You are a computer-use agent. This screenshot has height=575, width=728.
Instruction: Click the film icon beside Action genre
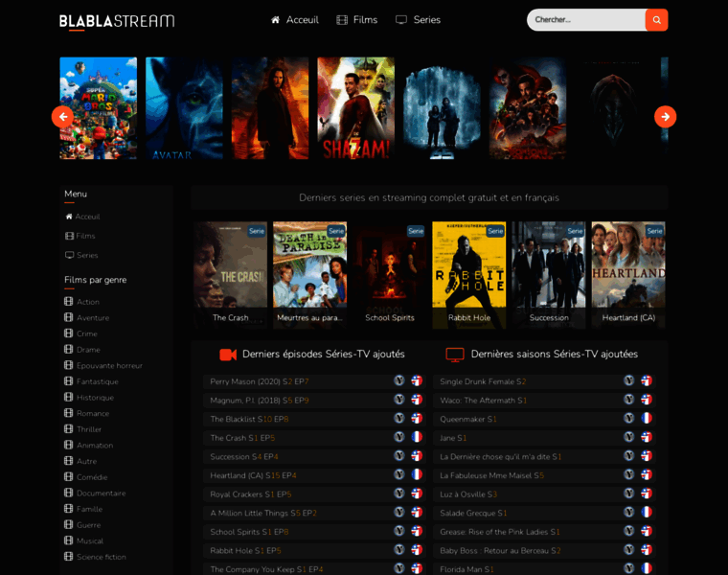tap(69, 302)
